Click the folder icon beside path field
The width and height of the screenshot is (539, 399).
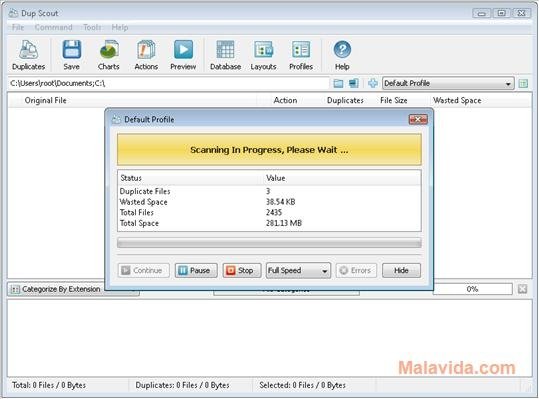pos(338,83)
